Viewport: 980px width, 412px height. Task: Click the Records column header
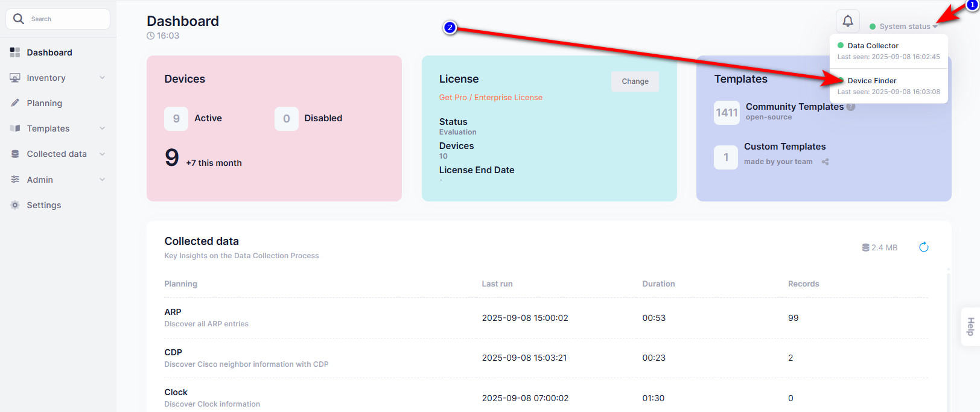click(x=803, y=284)
